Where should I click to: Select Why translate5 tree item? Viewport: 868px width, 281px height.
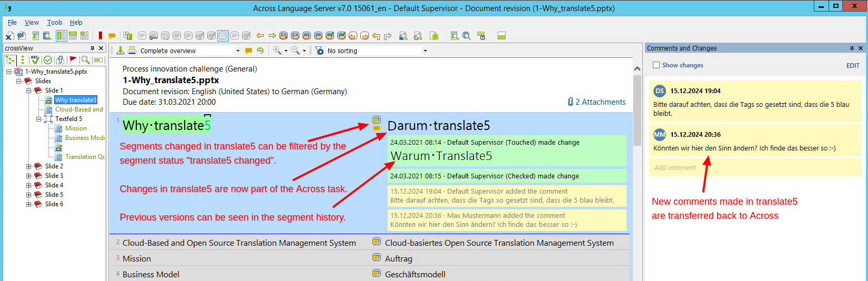pyautogui.click(x=76, y=100)
